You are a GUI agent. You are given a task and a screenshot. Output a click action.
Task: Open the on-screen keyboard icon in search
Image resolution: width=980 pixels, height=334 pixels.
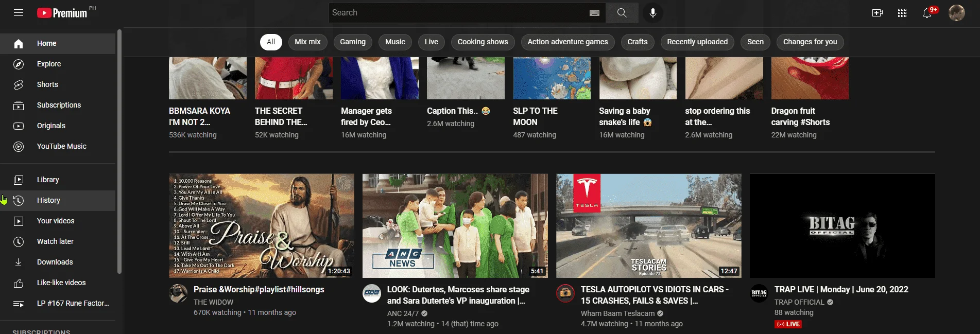(594, 13)
